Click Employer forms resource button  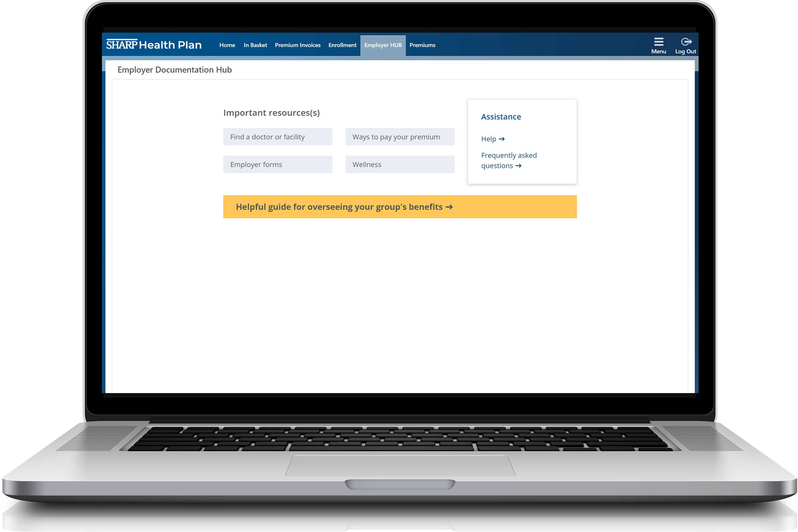[x=277, y=164]
